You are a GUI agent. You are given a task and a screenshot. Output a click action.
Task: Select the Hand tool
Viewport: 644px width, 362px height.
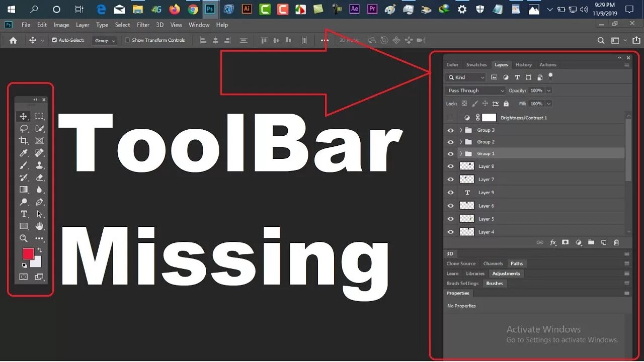click(39, 226)
